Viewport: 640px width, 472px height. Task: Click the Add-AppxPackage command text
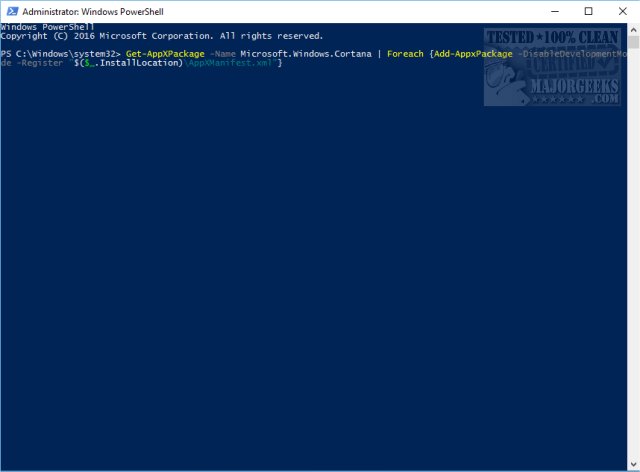point(473,54)
